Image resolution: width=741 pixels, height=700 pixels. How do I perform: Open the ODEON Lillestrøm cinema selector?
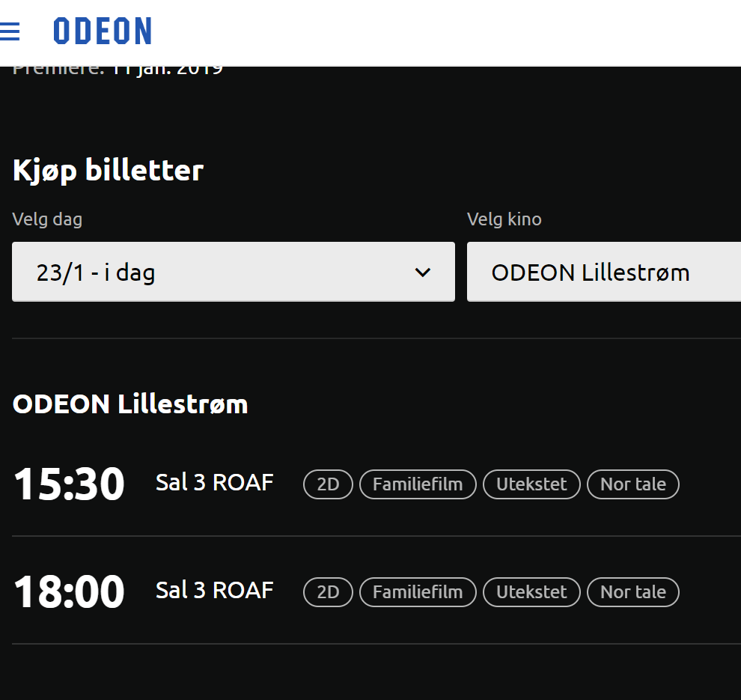pyautogui.click(x=604, y=272)
